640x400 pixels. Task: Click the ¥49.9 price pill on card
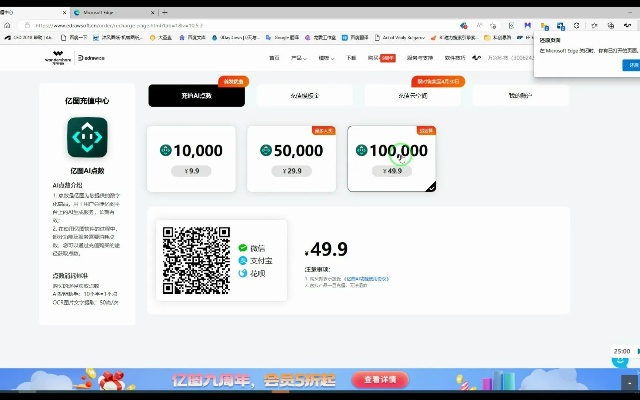coord(392,171)
